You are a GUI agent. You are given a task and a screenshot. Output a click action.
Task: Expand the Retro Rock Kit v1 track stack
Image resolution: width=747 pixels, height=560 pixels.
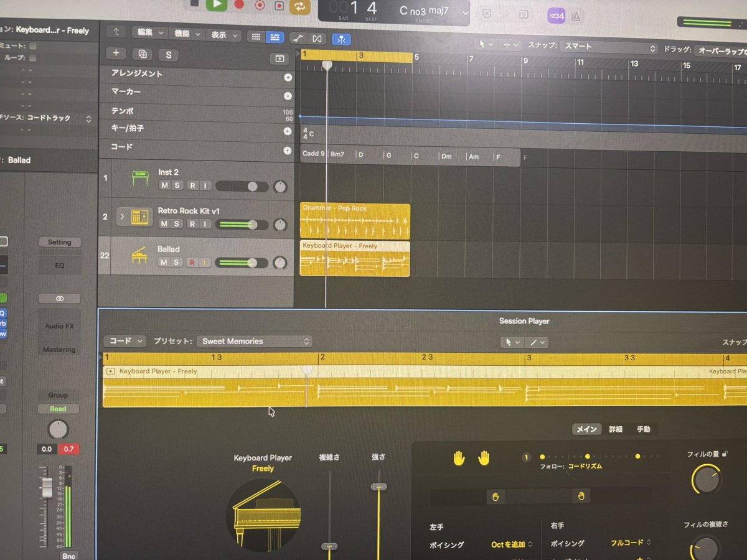(122, 217)
